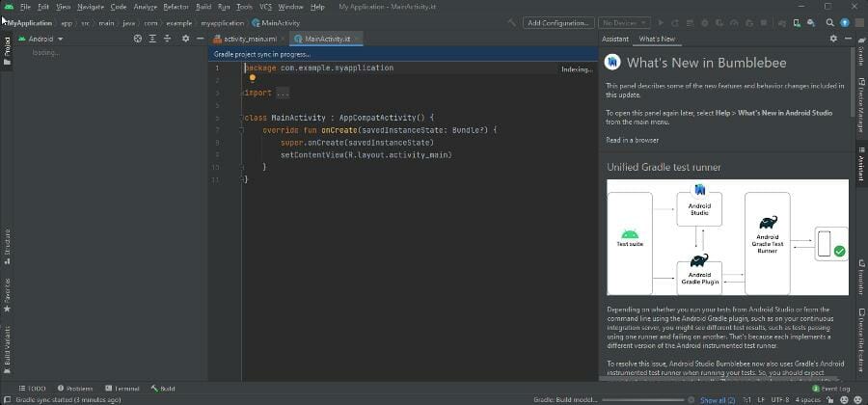
Task: Click the Apply Changes toolbar icon
Action: [x=675, y=23]
